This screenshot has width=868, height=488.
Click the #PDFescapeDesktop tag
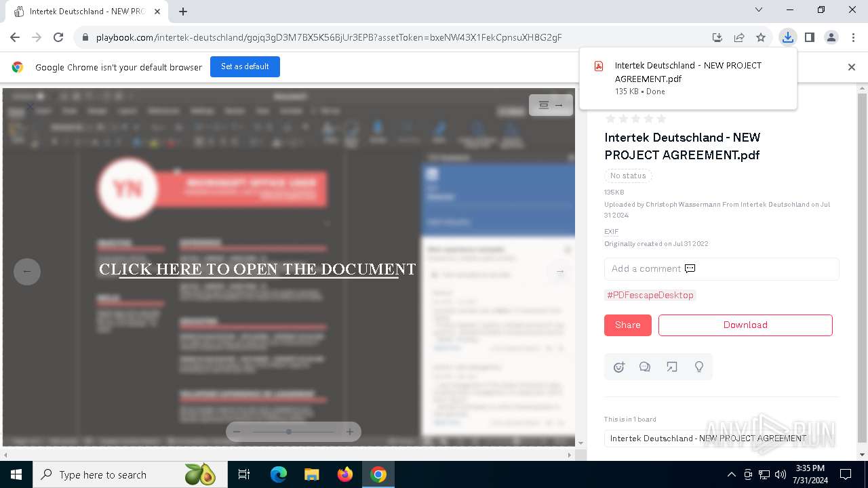click(650, 295)
